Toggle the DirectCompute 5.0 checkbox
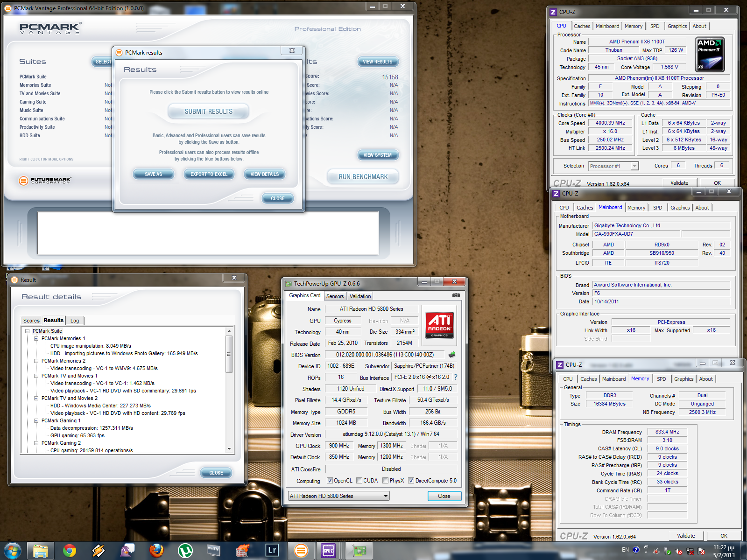The width and height of the screenshot is (747, 560). tap(411, 481)
